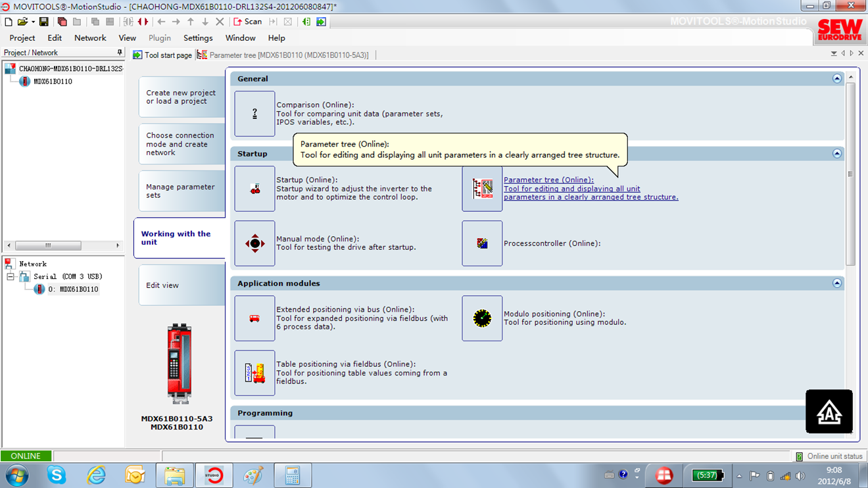Select MDX61B0110 device in project tree
Screen dimensions: 868x488
[x=53, y=82]
